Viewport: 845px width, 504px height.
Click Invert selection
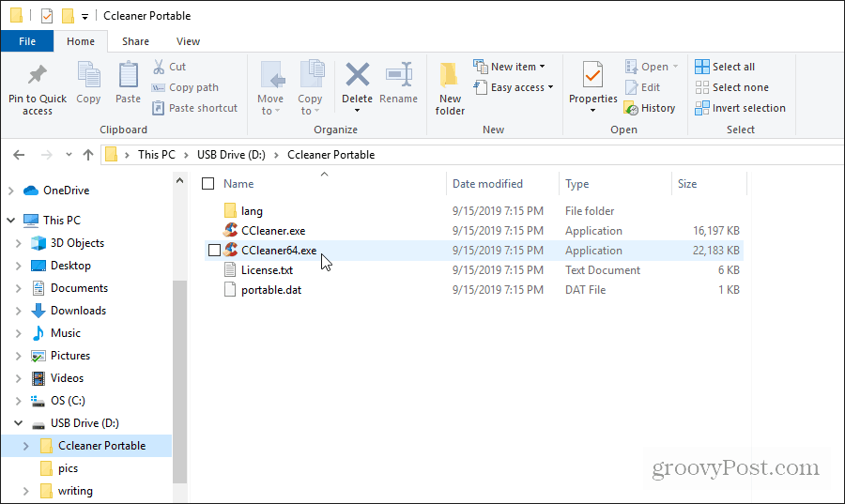point(740,108)
